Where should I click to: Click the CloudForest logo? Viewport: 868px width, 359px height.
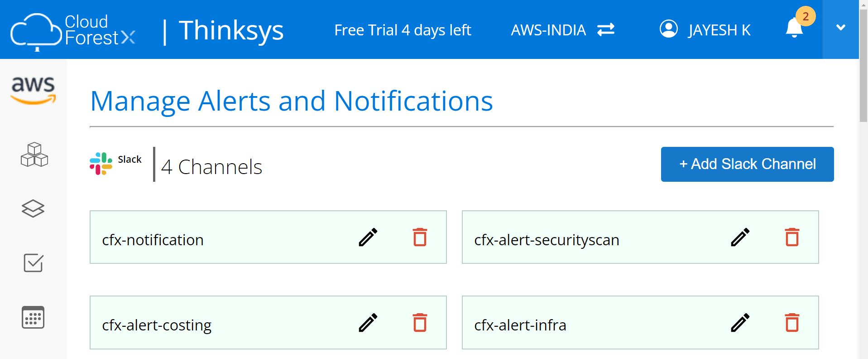point(72,29)
